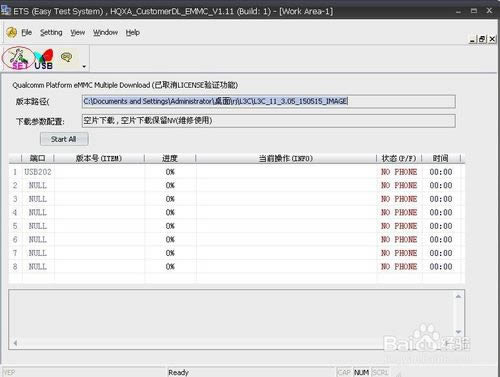Select the USB toolbar icon
Screen dimensions: 500x377
pyautogui.click(x=44, y=59)
